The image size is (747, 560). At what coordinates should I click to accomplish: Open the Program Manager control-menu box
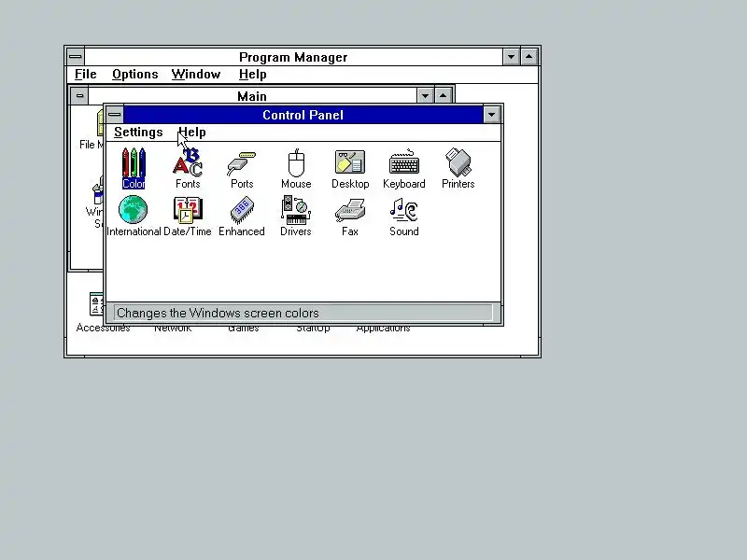[76, 57]
